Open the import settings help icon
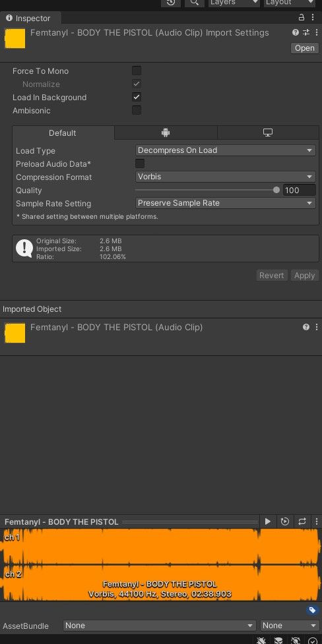Viewport: 322px width, 644px height. [x=295, y=32]
